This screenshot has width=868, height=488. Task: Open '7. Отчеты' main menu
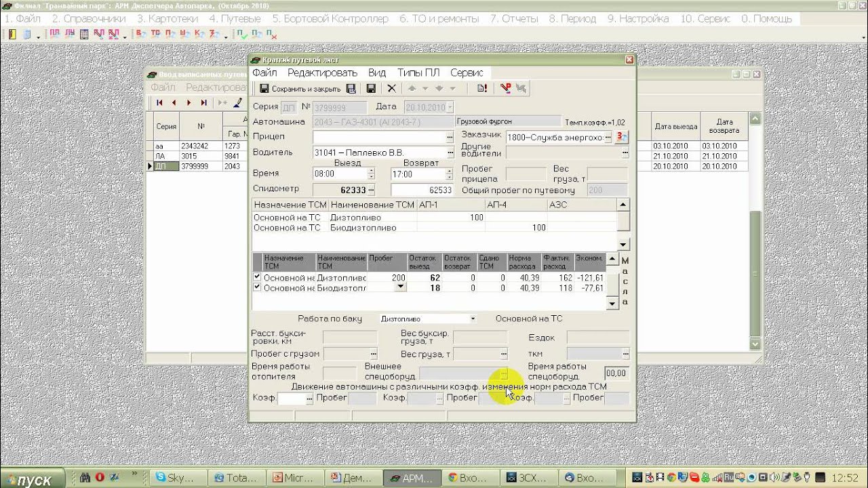[x=514, y=19]
